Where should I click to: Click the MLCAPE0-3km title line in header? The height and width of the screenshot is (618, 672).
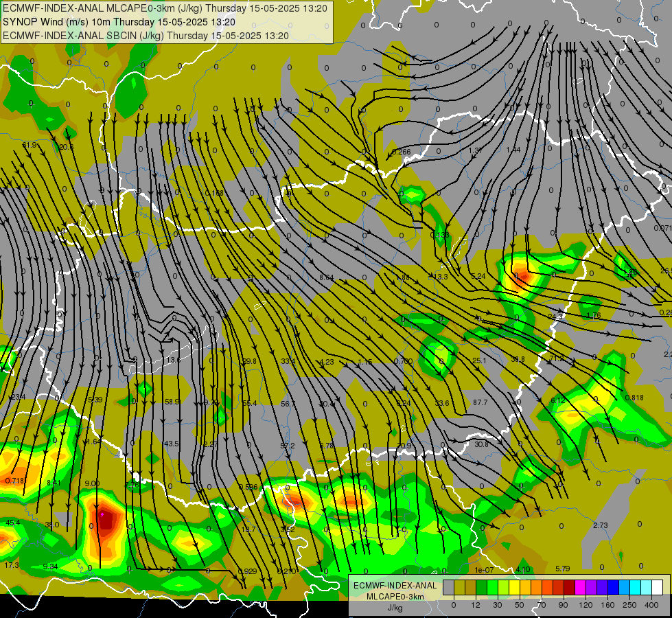click(x=165, y=8)
